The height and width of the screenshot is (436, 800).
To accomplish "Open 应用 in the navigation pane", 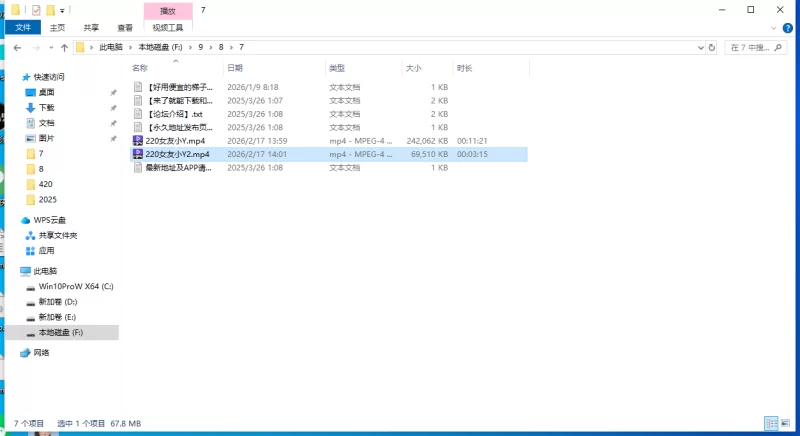I will [x=46, y=251].
